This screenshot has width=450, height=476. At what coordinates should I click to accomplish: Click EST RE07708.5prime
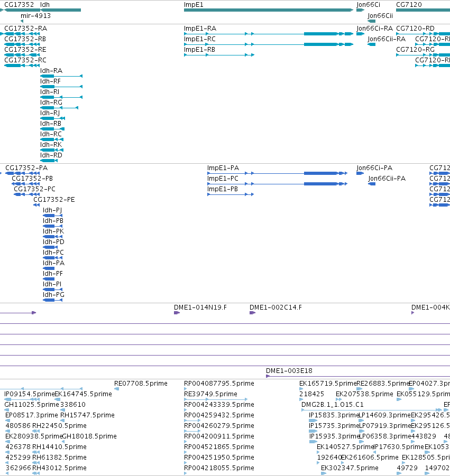[141, 384]
